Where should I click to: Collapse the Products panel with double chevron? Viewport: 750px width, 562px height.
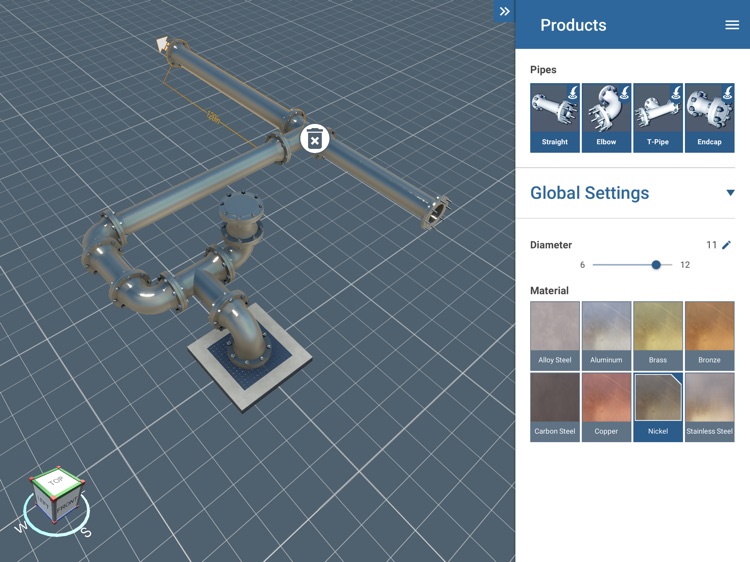(x=504, y=11)
